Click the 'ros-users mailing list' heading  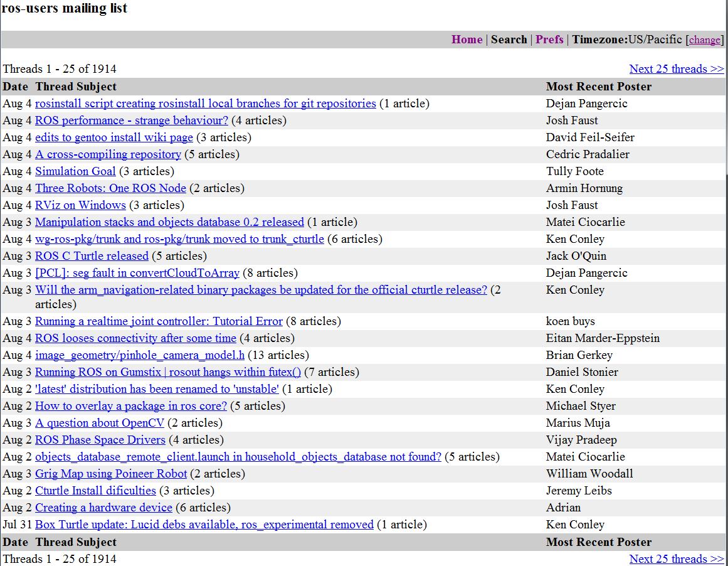point(64,8)
